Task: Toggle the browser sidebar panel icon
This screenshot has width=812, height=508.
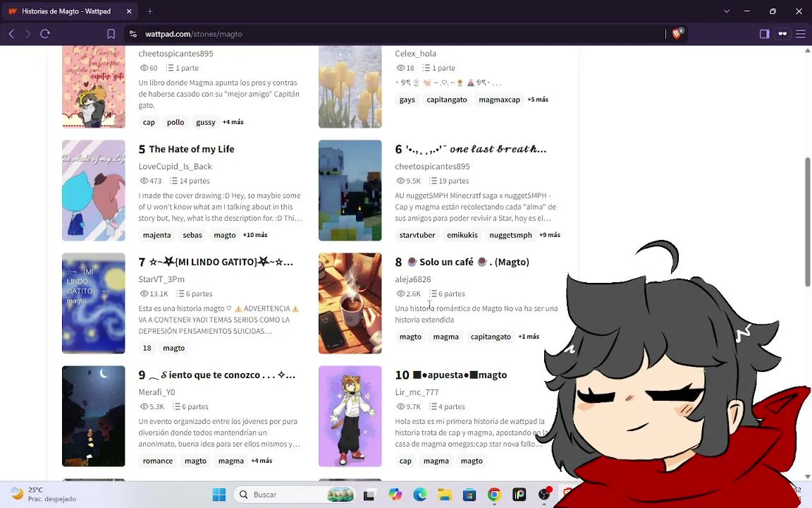Action: pos(764,34)
